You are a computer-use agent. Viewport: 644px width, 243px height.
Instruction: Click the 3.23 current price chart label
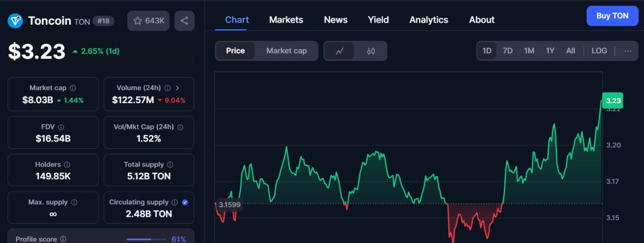[x=613, y=101]
